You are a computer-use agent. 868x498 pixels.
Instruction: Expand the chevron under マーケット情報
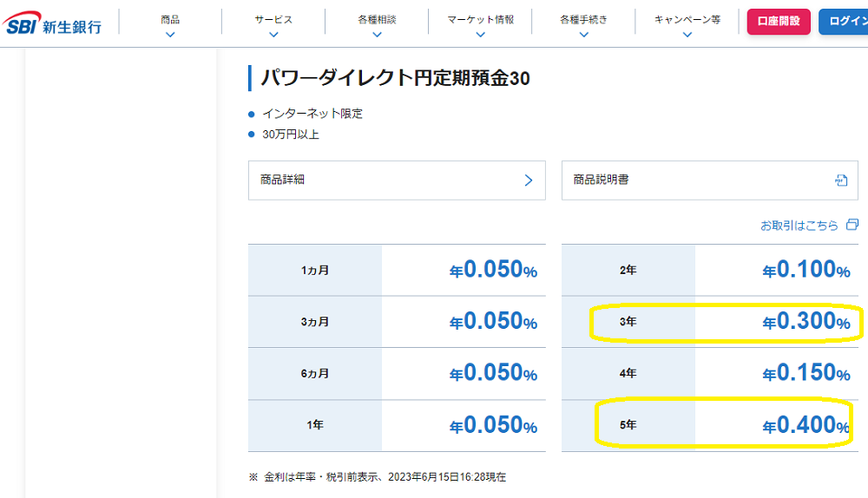(x=481, y=35)
